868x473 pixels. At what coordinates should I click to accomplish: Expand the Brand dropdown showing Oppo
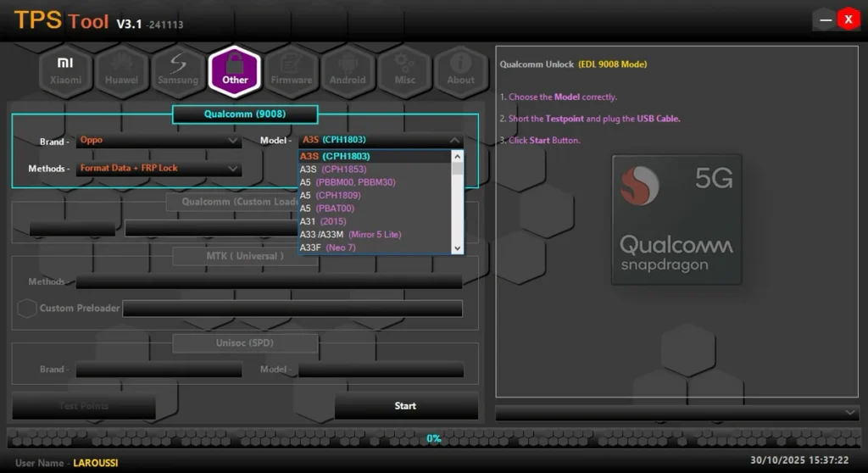click(159, 141)
